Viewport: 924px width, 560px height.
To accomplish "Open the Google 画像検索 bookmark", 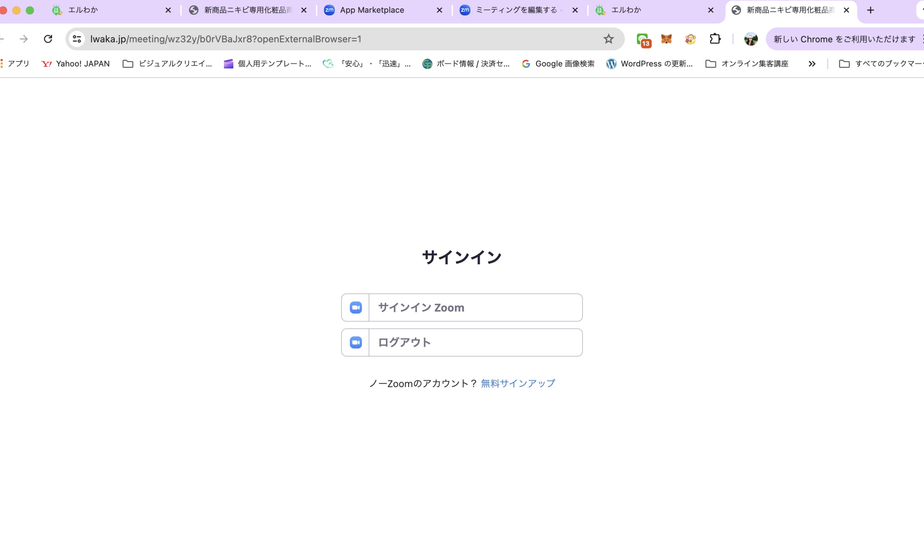I will point(558,64).
